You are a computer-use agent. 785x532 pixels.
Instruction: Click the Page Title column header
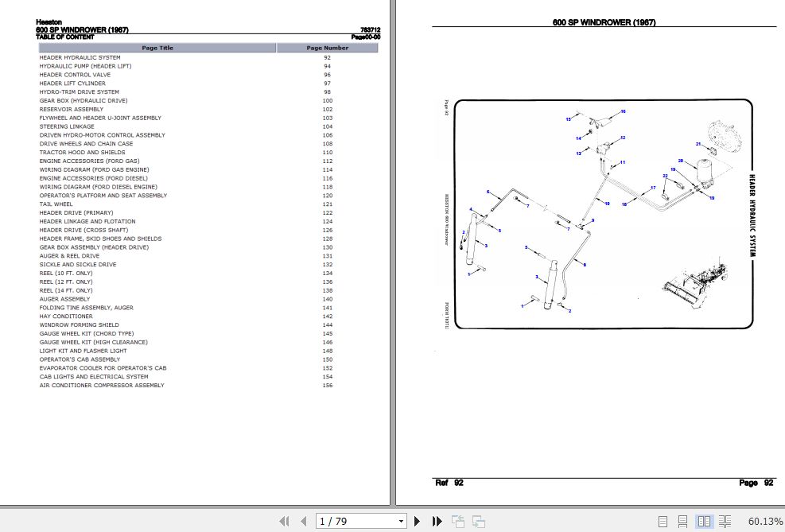point(157,48)
